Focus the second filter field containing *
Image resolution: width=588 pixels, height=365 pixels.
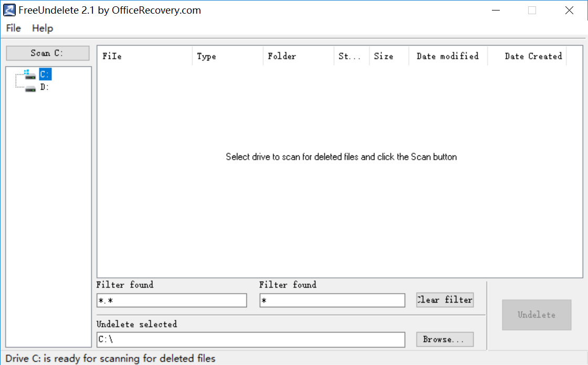point(332,300)
